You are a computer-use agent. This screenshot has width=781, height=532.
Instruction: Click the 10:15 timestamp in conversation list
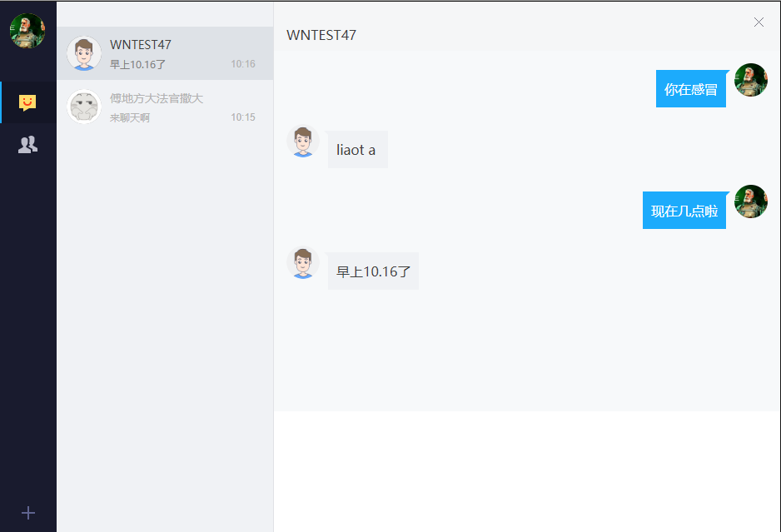pyautogui.click(x=243, y=117)
